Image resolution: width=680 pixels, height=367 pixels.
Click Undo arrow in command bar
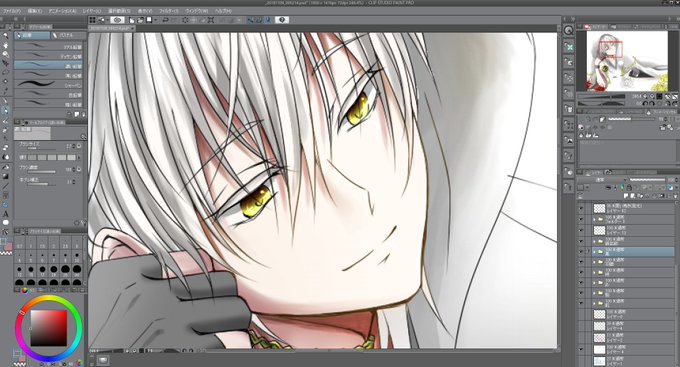[x=165, y=20]
